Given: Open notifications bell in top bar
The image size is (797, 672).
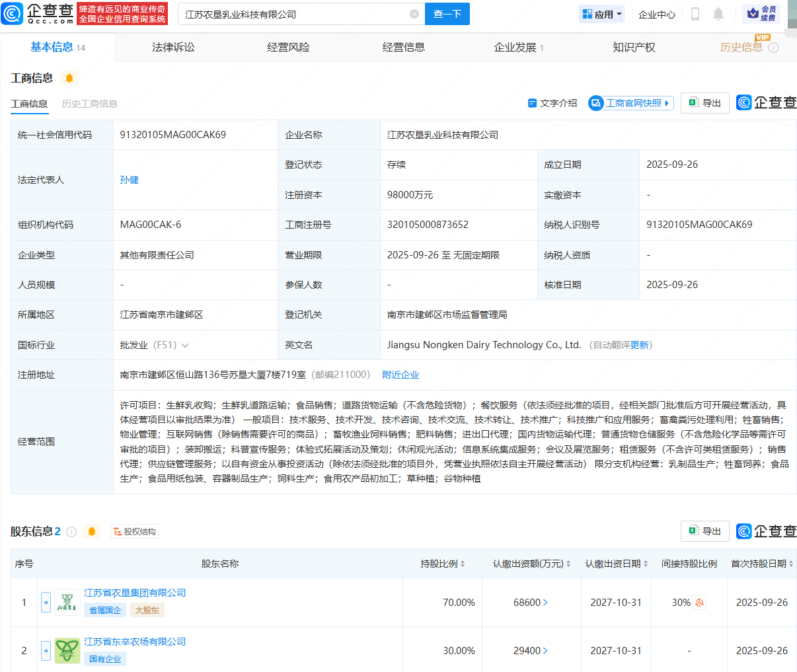Looking at the screenshot, I should point(718,14).
